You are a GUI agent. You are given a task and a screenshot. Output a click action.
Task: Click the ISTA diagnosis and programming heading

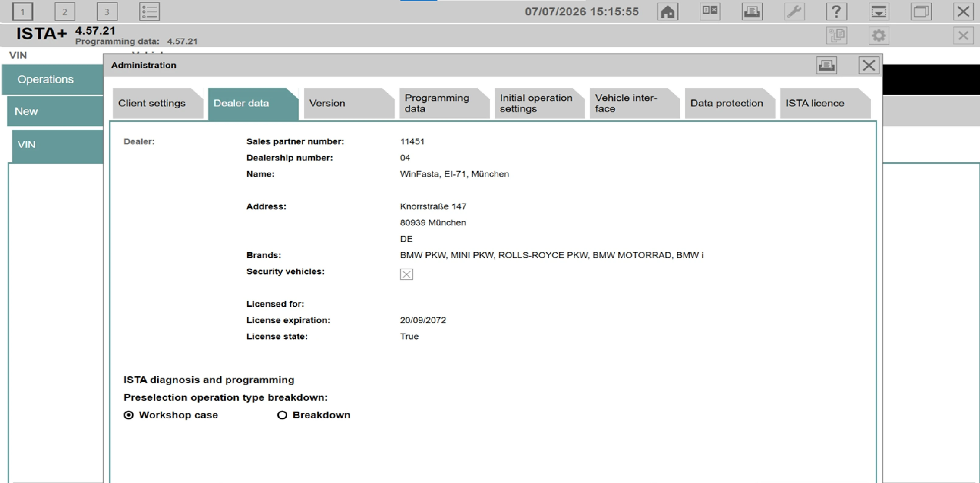coord(209,380)
